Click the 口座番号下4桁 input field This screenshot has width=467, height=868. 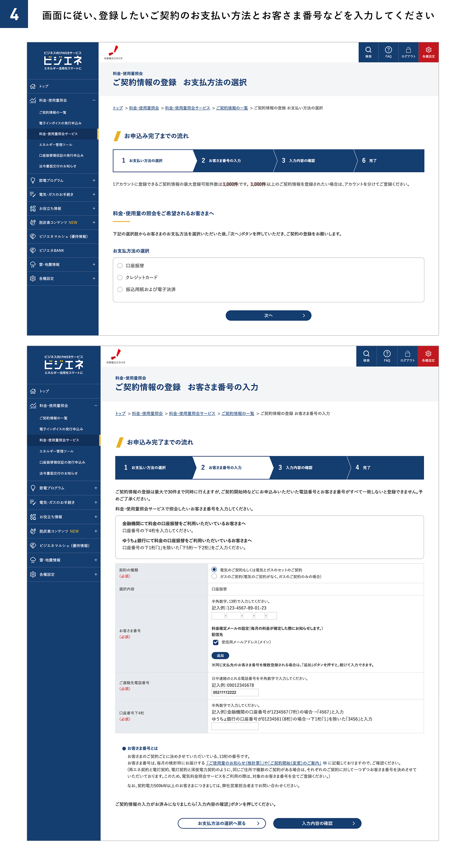point(235,726)
